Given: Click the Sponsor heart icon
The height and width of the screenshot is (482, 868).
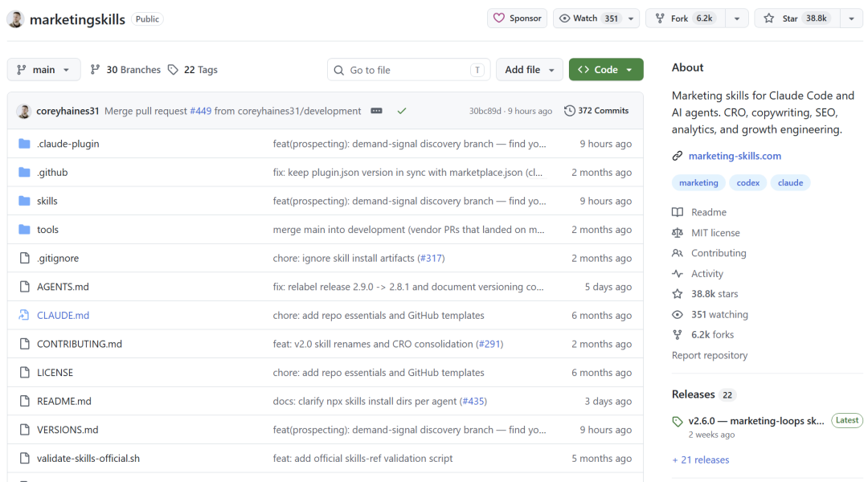Looking at the screenshot, I should pos(499,18).
